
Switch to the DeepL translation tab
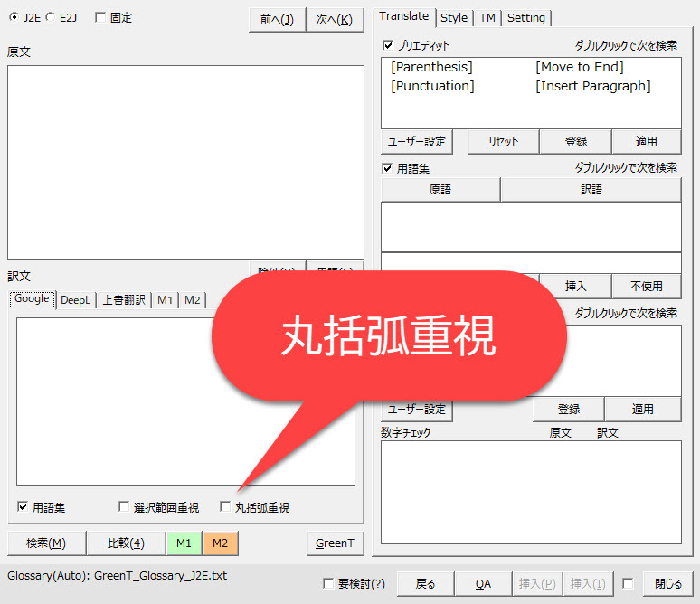click(x=76, y=300)
